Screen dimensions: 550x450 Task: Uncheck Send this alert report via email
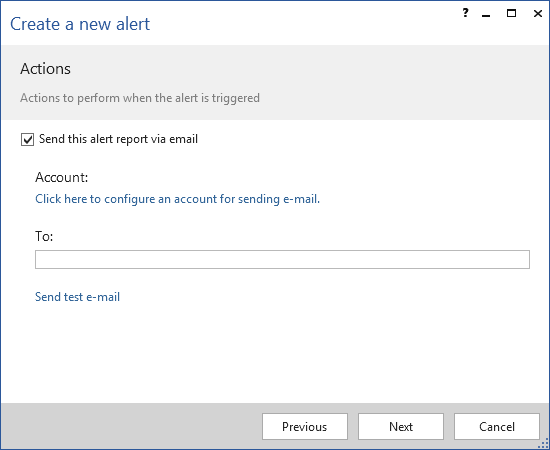coord(27,139)
